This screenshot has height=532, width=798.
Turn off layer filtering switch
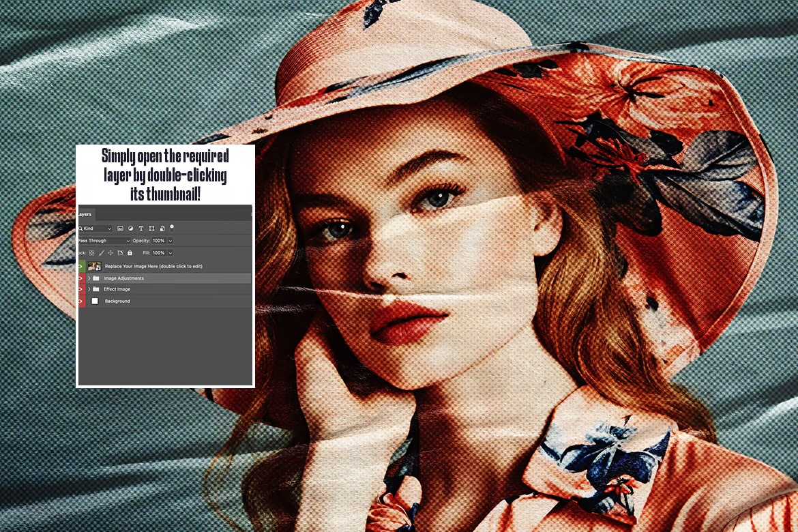[172, 228]
